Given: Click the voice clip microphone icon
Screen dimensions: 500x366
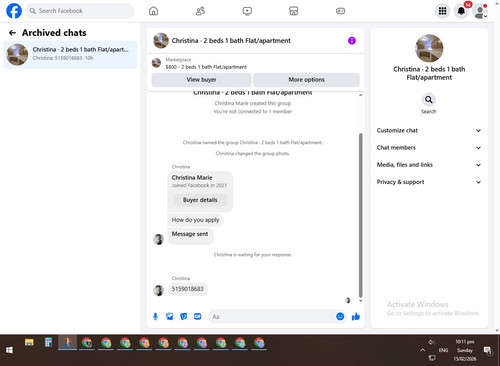Looking at the screenshot, I should pos(155,316).
